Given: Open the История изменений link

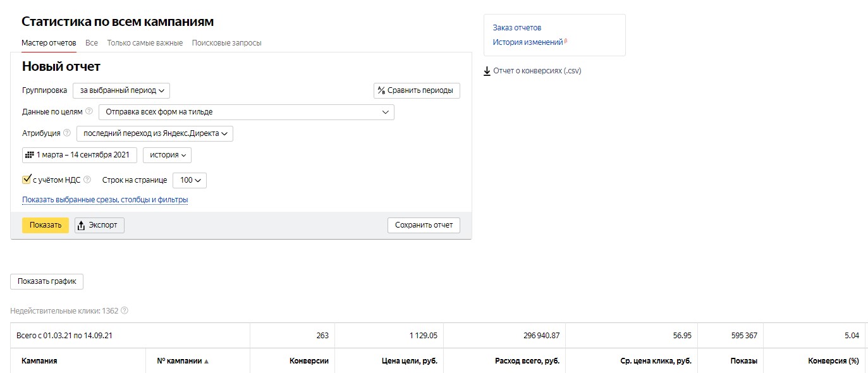Looking at the screenshot, I should pyautogui.click(x=528, y=42).
